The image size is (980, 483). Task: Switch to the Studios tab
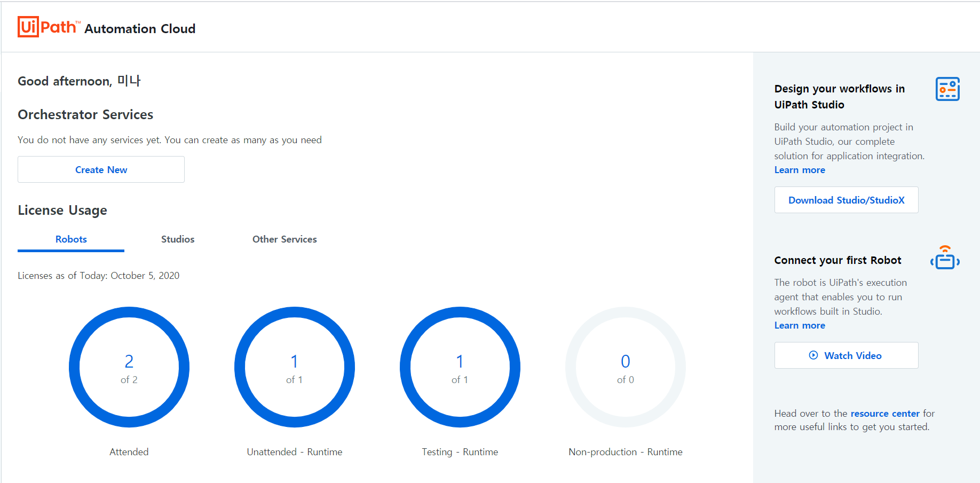click(x=178, y=239)
